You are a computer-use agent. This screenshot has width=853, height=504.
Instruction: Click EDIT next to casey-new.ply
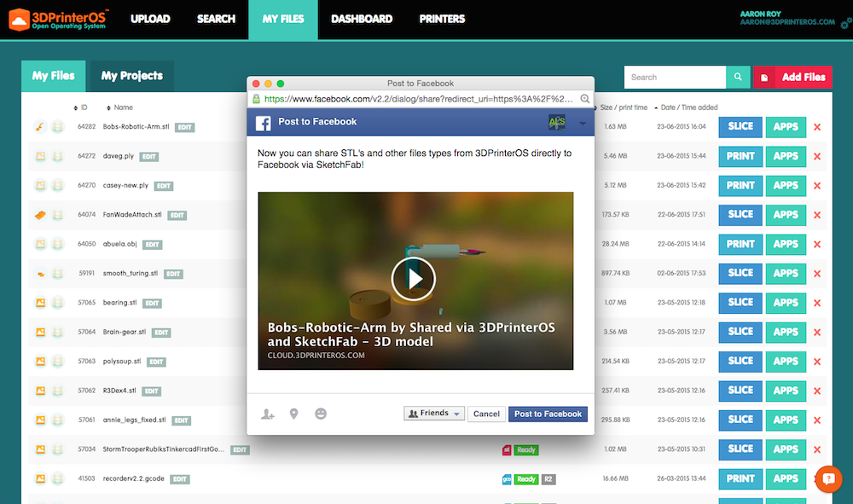pyautogui.click(x=164, y=186)
